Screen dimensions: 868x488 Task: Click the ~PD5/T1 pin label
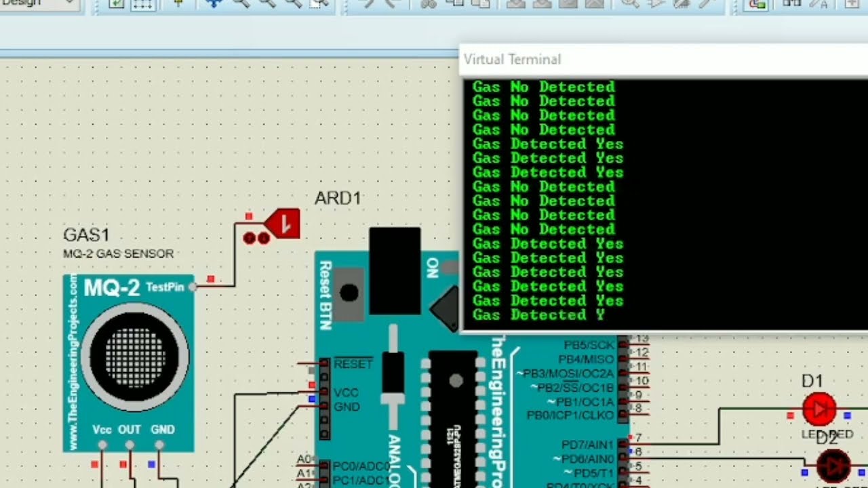point(589,472)
